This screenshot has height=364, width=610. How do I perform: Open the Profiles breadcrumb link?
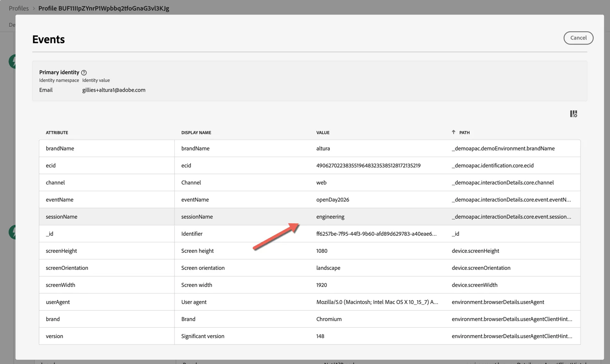point(19,8)
